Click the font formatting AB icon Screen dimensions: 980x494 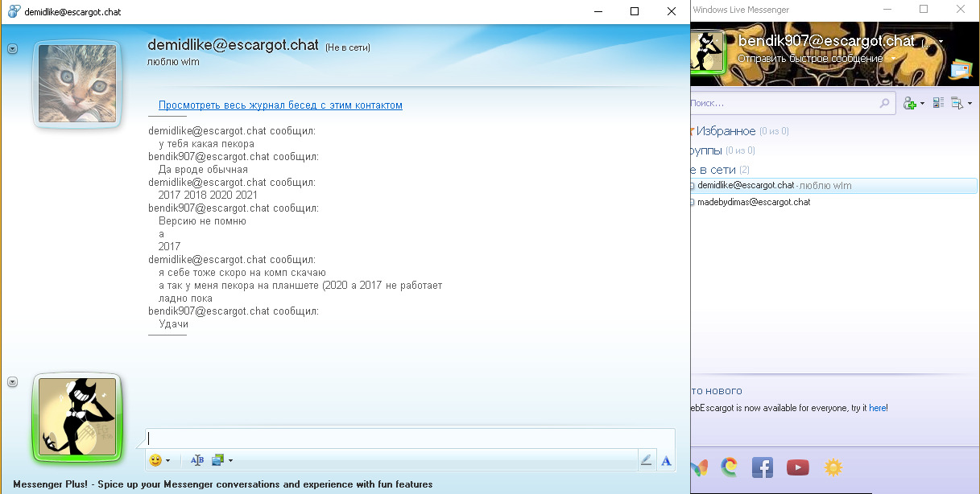click(197, 460)
